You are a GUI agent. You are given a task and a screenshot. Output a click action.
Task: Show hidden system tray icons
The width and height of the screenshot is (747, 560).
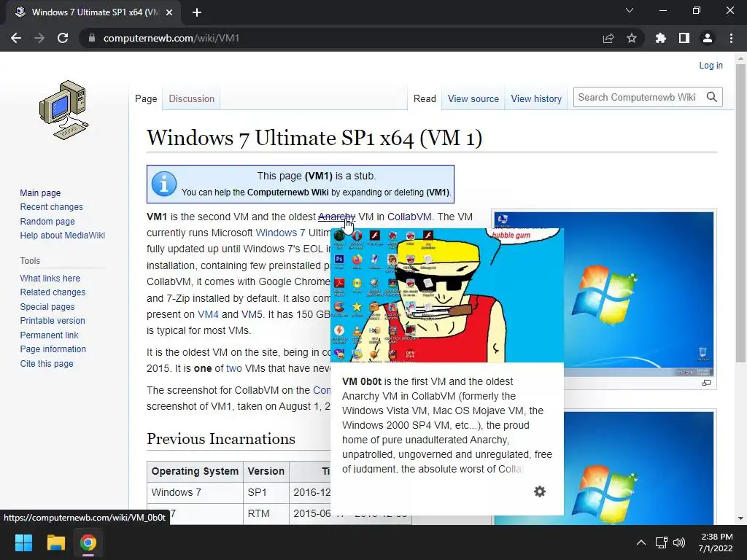(641, 542)
